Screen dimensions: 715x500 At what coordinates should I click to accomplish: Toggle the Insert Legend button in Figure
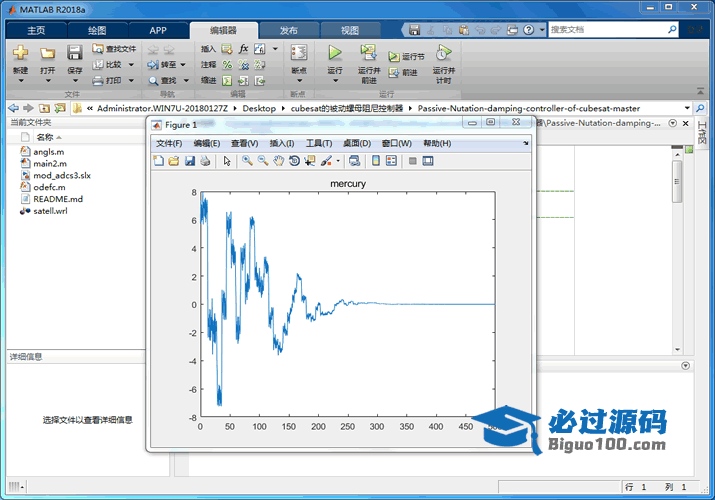[x=391, y=160]
